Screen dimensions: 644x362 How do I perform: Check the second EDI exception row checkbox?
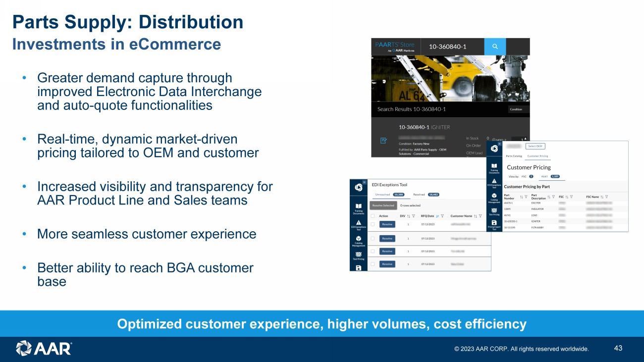coord(373,238)
